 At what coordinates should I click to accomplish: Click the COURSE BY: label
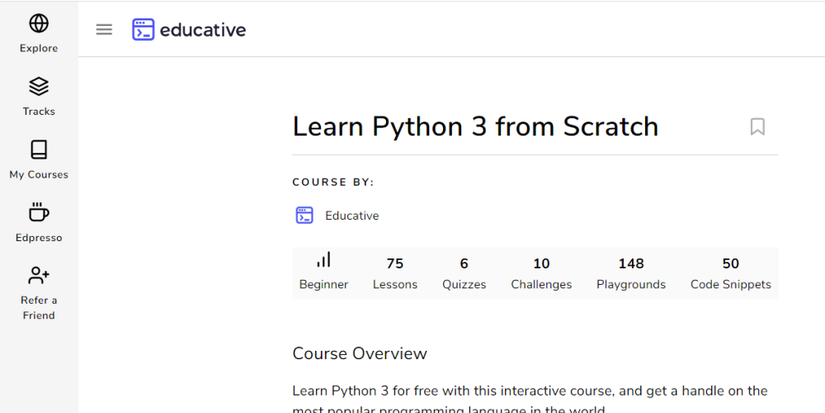click(333, 183)
